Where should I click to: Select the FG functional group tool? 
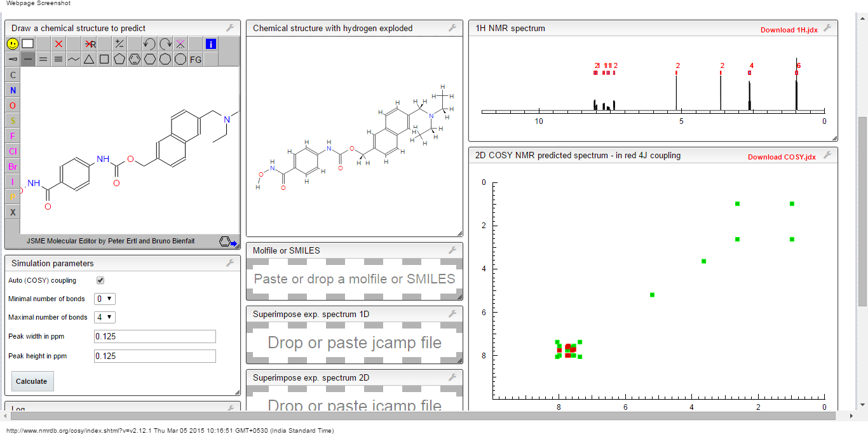[x=196, y=59]
